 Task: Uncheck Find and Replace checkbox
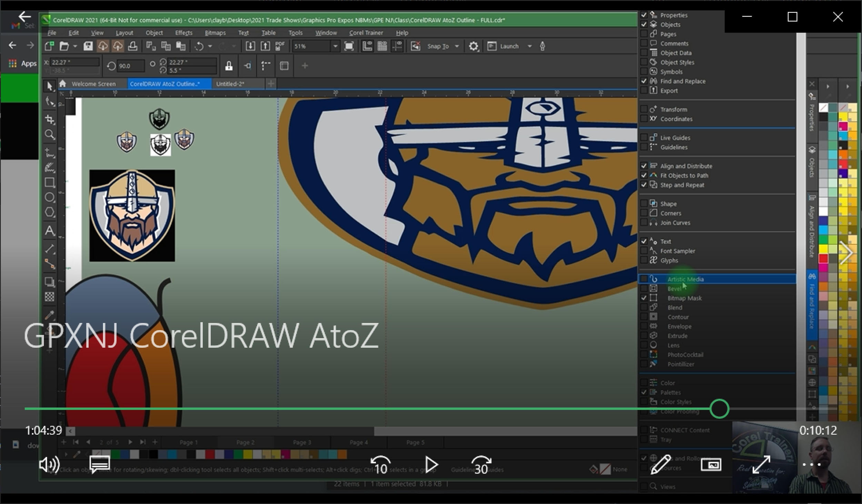(x=644, y=81)
